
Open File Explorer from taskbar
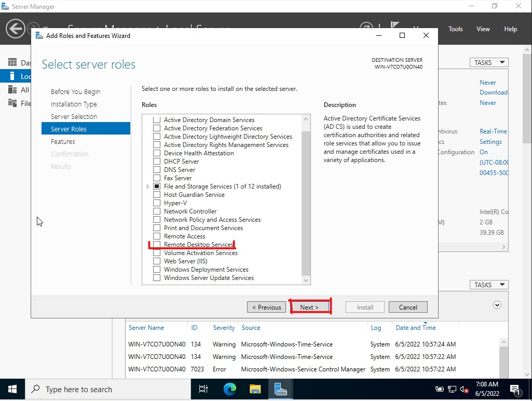(255, 389)
